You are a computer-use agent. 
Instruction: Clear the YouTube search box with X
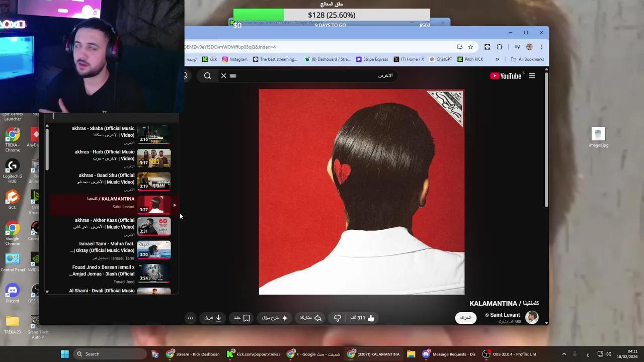coord(224,76)
